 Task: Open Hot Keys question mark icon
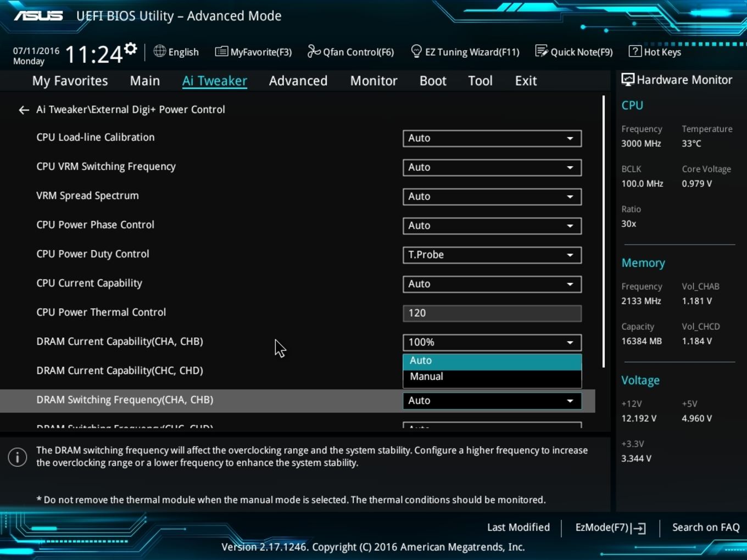635,51
